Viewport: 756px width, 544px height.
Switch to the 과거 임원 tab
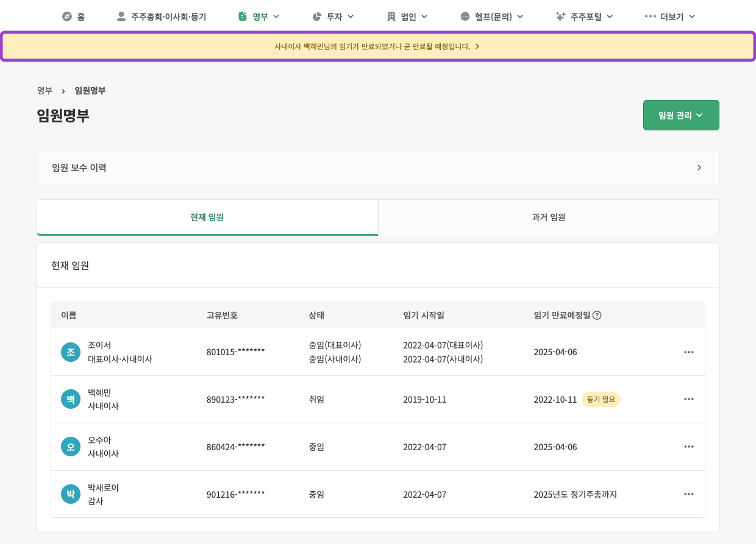pyautogui.click(x=548, y=217)
